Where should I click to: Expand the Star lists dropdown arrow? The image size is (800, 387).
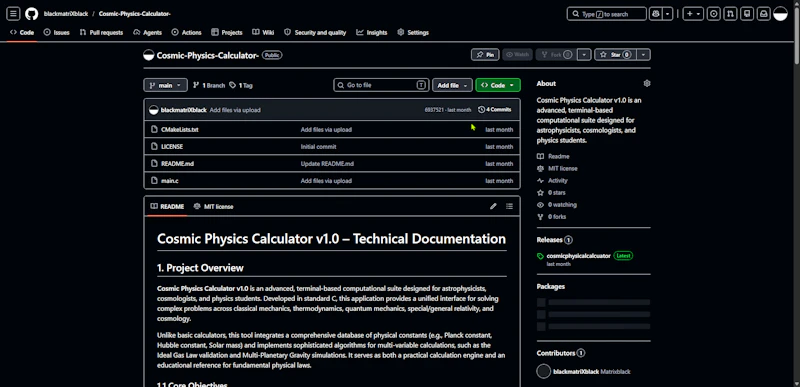644,55
